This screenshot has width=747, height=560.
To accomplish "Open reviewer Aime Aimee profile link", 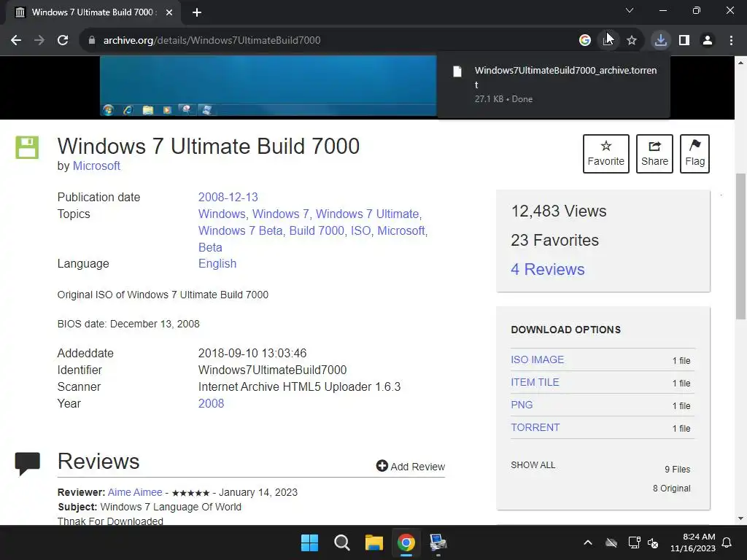I will pos(135,492).
